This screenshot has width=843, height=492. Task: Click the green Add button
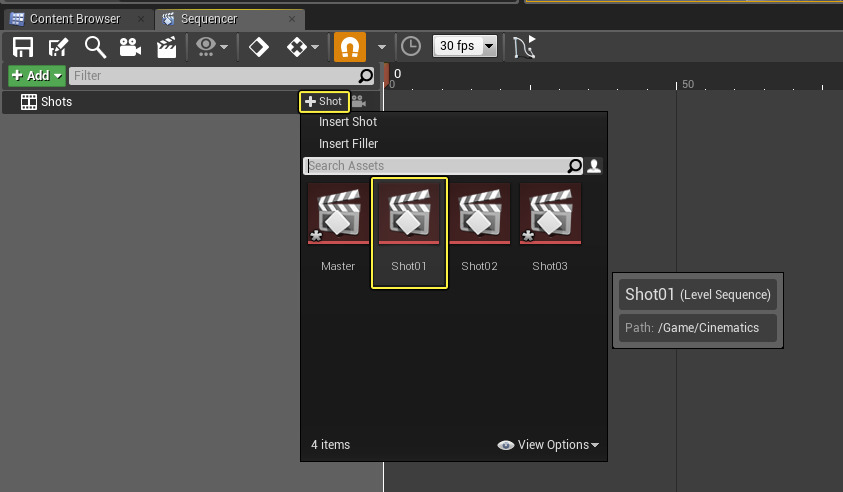pos(37,76)
